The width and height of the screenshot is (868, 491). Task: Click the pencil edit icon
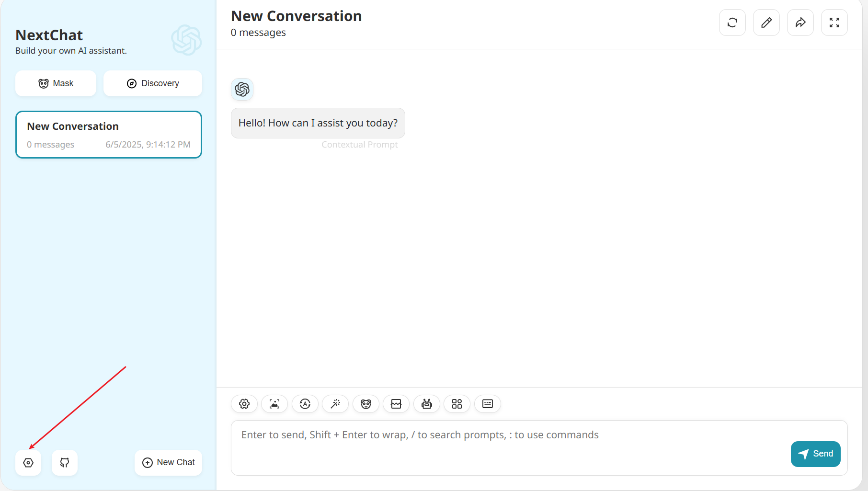click(x=766, y=23)
